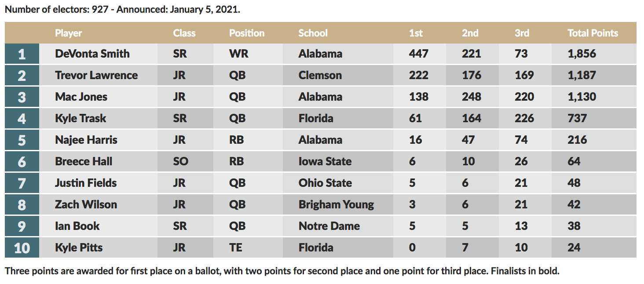Click Trevor Lawrence player name
Image resolution: width=644 pixels, height=284 pixels.
click(x=96, y=75)
